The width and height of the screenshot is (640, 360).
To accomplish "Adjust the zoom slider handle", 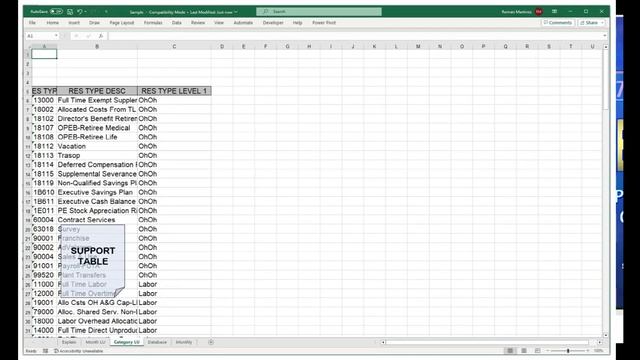I will [568, 351].
